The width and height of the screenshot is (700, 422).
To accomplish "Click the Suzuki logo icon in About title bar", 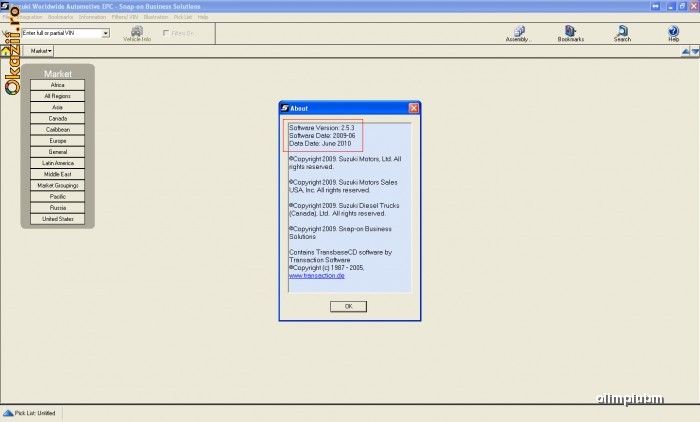I will coord(285,108).
